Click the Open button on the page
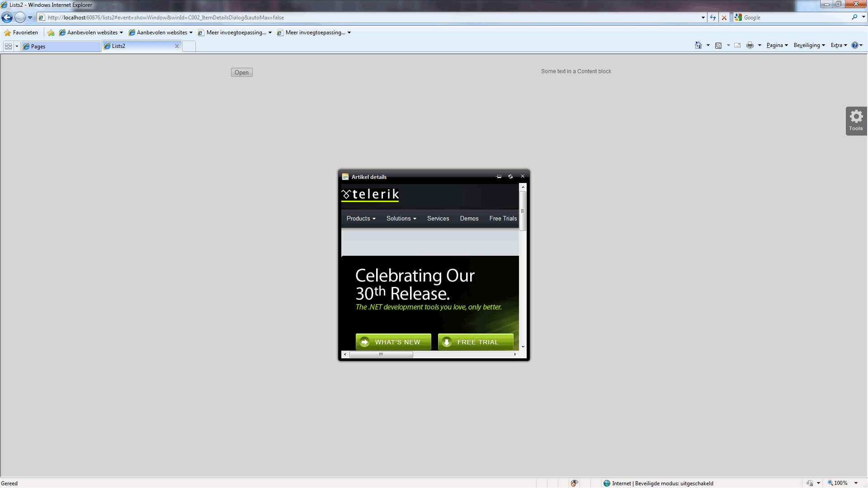The width and height of the screenshot is (868, 488). (x=241, y=72)
